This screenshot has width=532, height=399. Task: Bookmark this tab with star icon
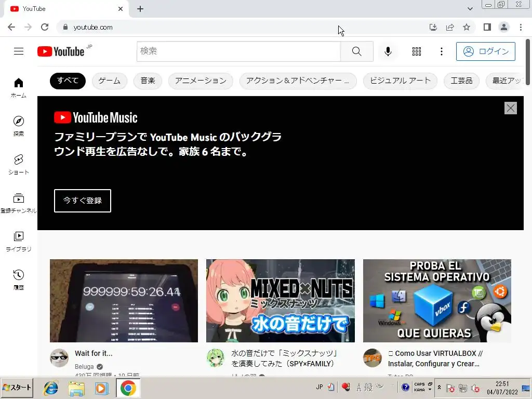[x=467, y=27]
